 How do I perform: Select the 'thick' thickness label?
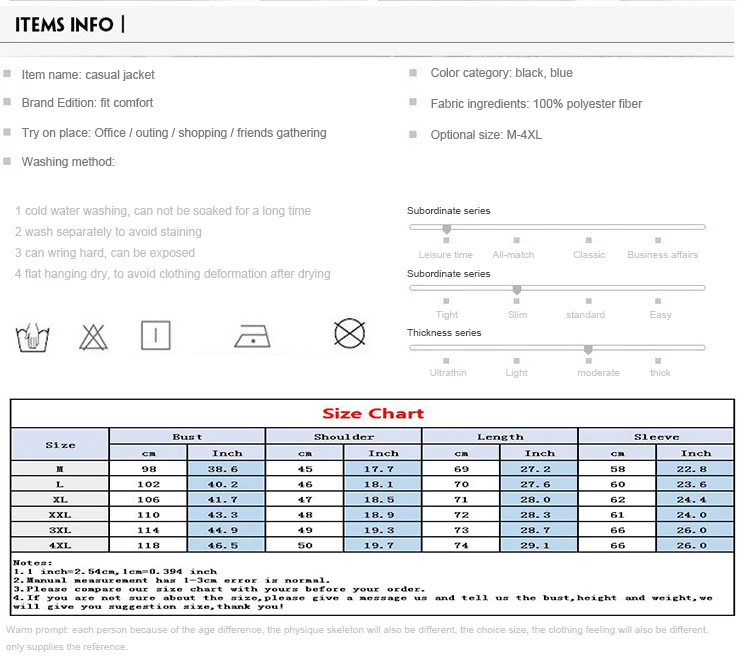click(660, 373)
